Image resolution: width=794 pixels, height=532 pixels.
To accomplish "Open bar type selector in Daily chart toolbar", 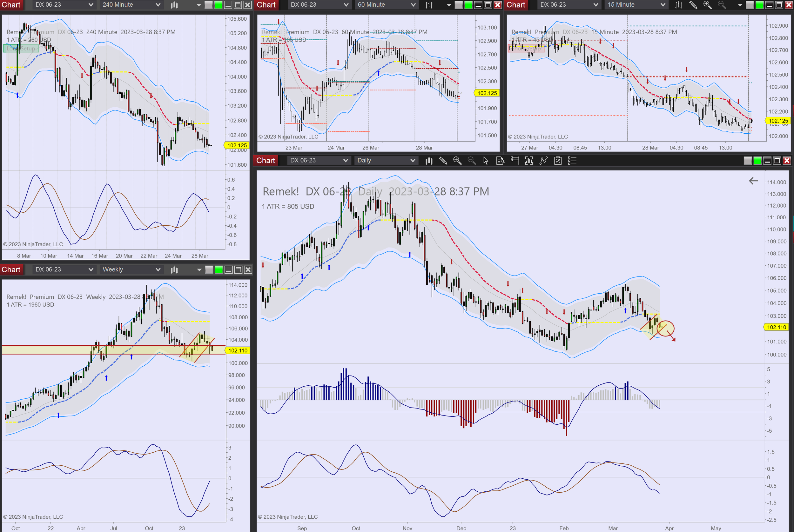I will [x=429, y=161].
